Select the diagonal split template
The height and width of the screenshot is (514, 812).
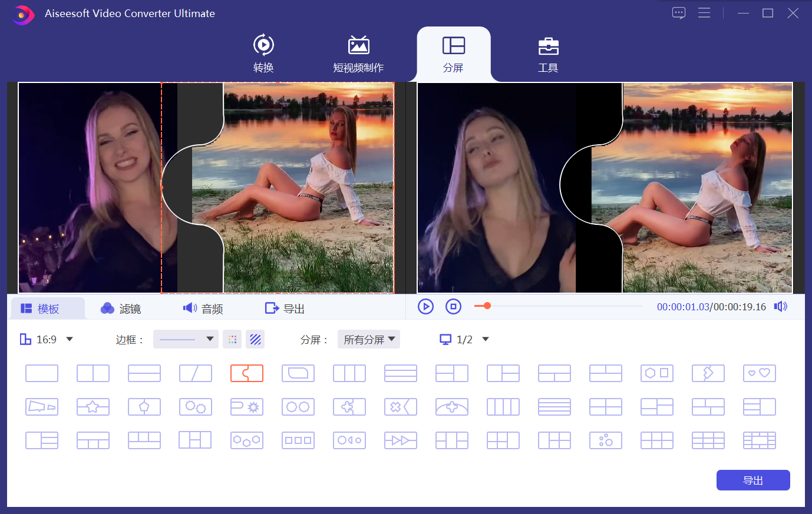click(196, 373)
